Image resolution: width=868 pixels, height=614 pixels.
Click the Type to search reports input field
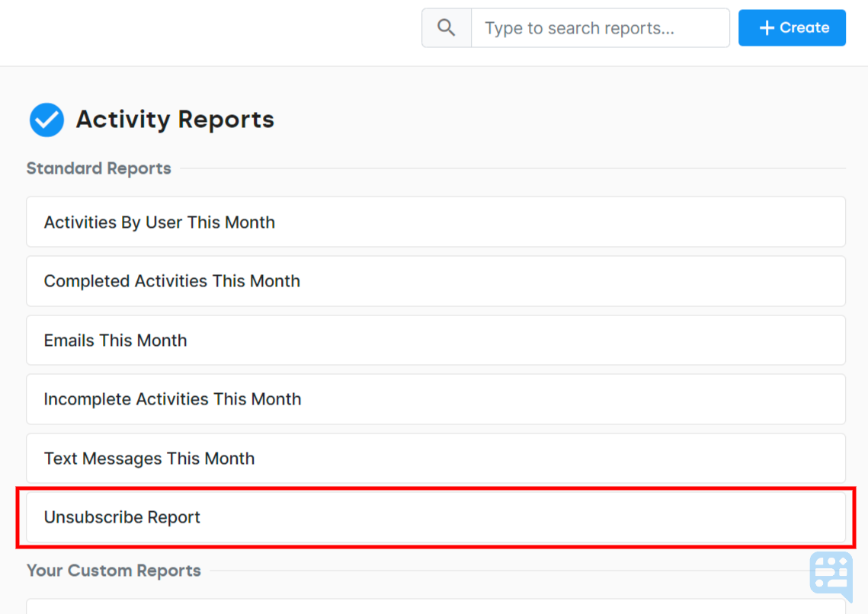(x=600, y=27)
